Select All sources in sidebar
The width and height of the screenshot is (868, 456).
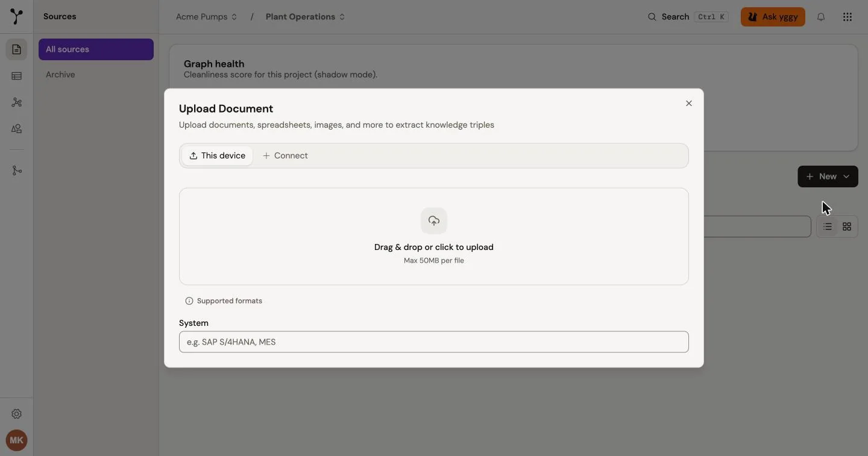click(x=96, y=49)
